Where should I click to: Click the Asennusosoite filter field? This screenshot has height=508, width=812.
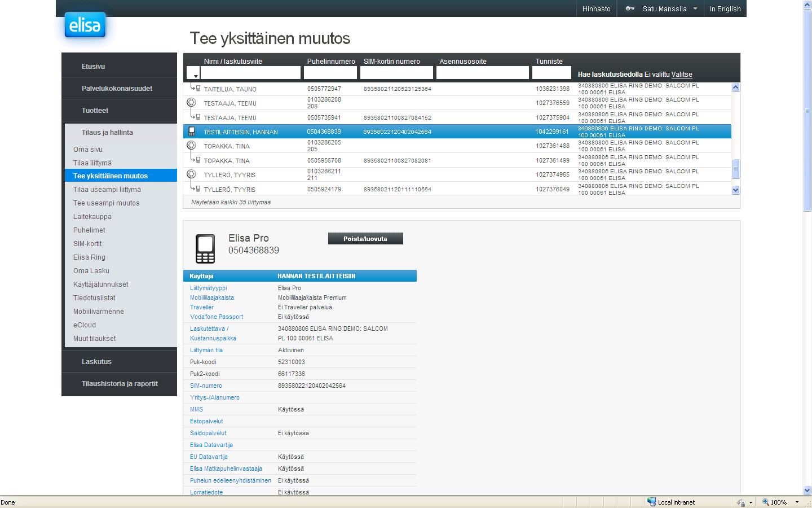tap(483, 73)
